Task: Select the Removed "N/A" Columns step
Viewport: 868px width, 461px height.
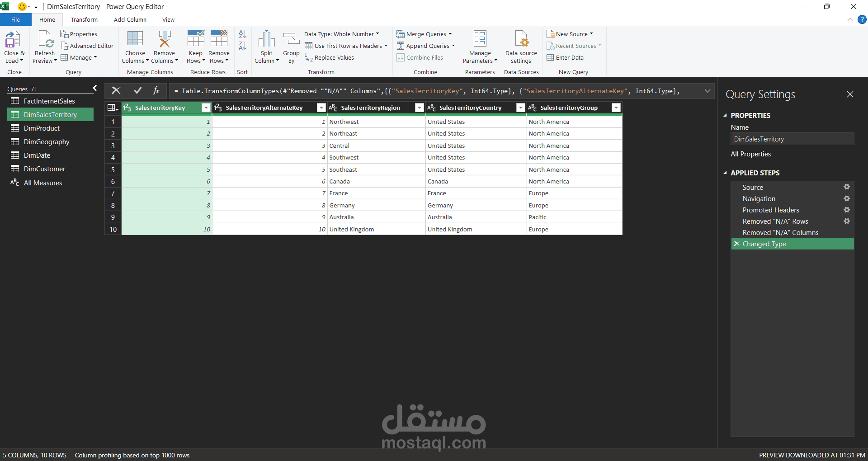Action: [x=793, y=232]
